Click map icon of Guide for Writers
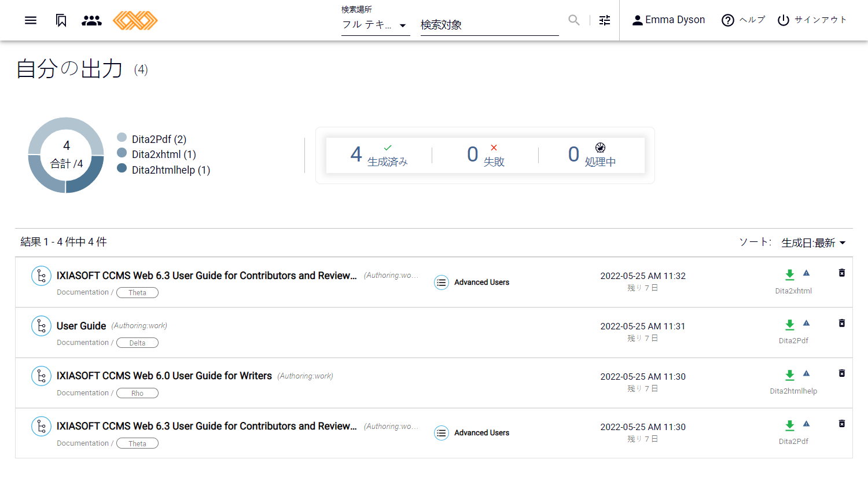The width and height of the screenshot is (868, 492). (x=41, y=376)
